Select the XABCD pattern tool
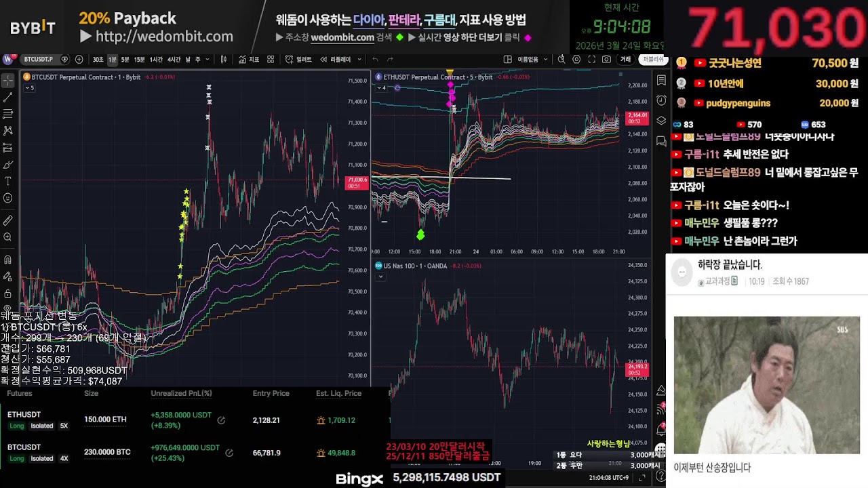The width and height of the screenshot is (868, 488). pyautogui.click(x=8, y=130)
